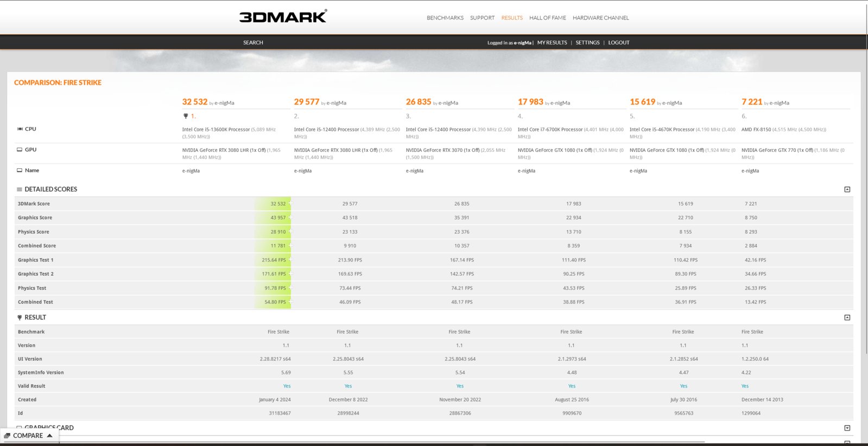Viewport: 868px width, 446px height.
Task: Click the 215.64 FPS Graphics Test 1 value
Action: 274,260
